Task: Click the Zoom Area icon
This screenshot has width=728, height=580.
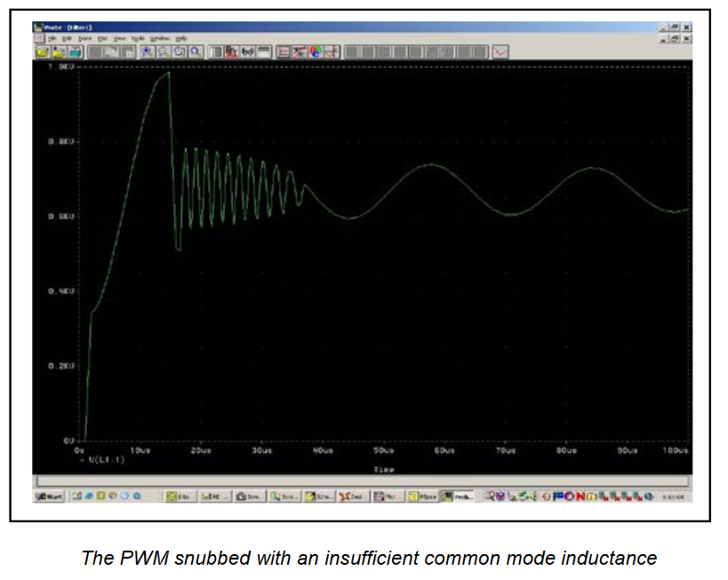Action: point(180,52)
